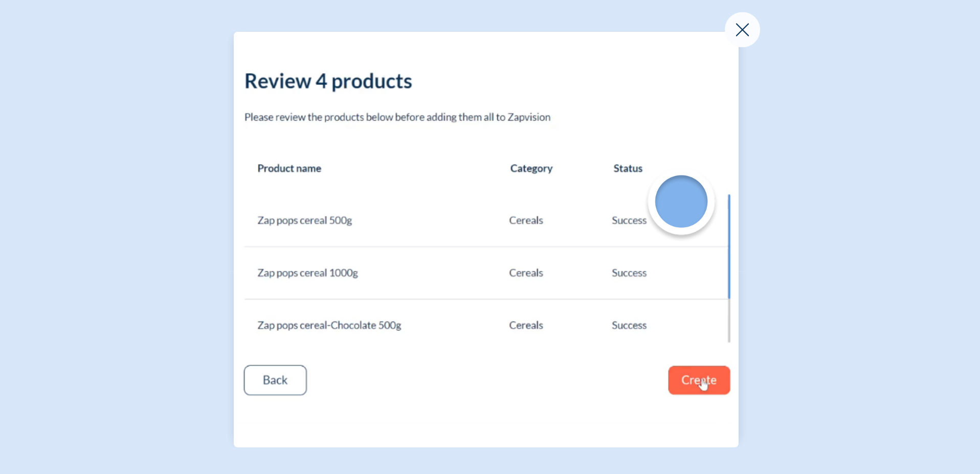Click Cereals category in the Chocolate 500g row
This screenshot has width=980, height=474.
[x=526, y=325]
